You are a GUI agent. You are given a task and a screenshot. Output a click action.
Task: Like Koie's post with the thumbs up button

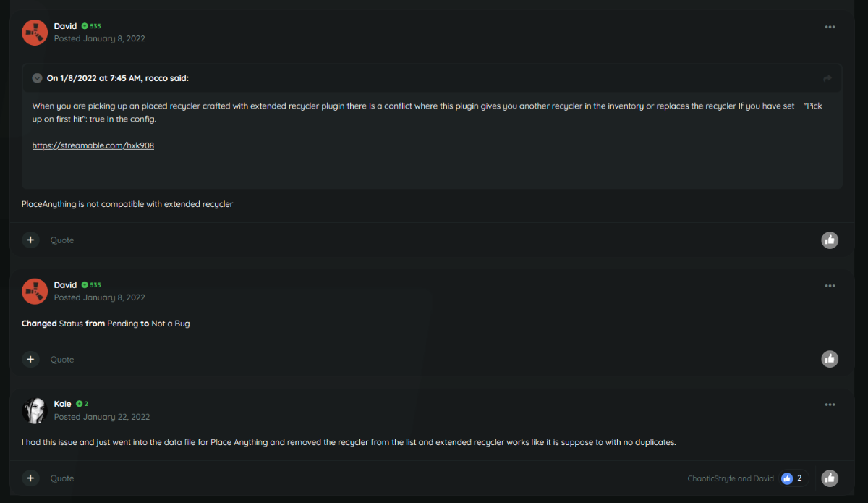pos(830,478)
